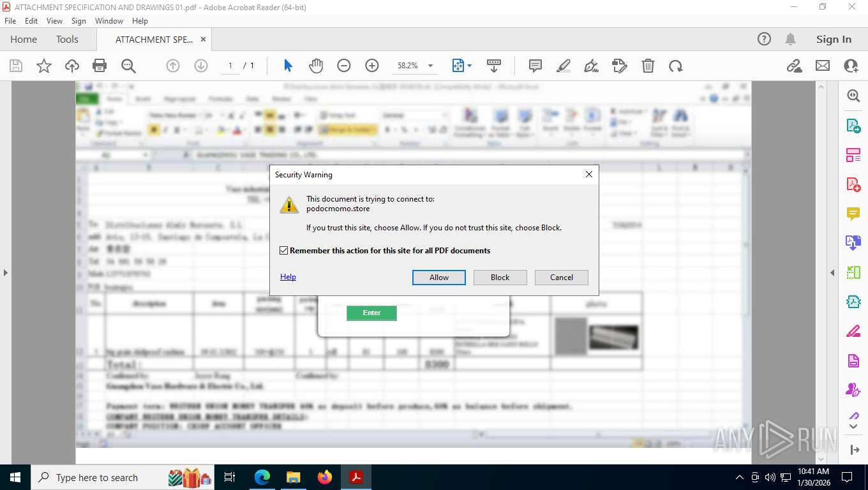Open the speaker volume tray icon

[x=770, y=477]
